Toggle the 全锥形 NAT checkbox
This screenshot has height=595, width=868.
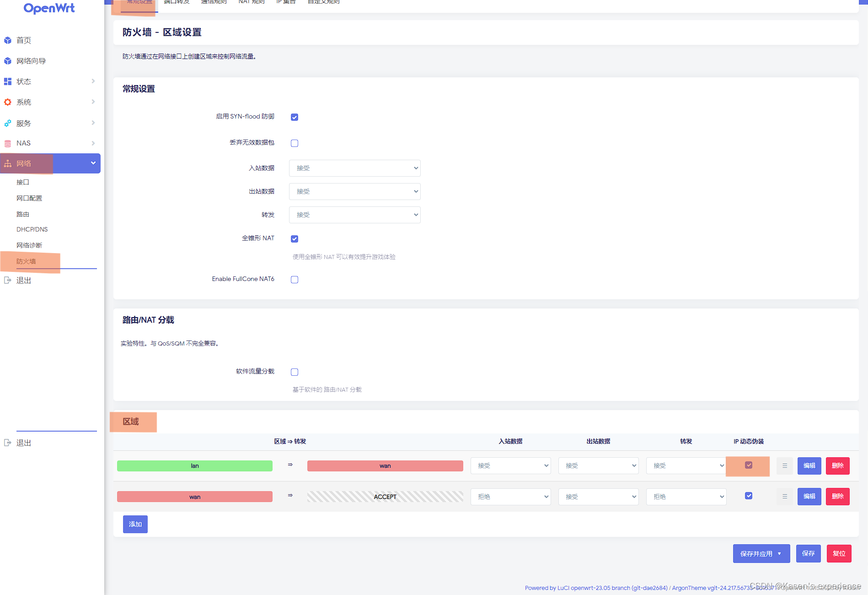pyautogui.click(x=295, y=239)
